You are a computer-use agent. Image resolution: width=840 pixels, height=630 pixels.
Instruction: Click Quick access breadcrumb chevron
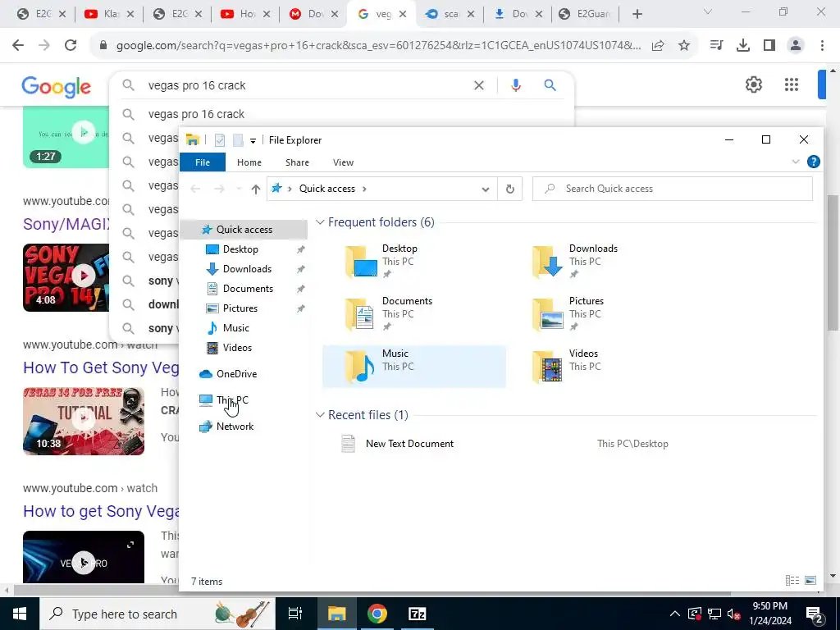pyautogui.click(x=364, y=189)
